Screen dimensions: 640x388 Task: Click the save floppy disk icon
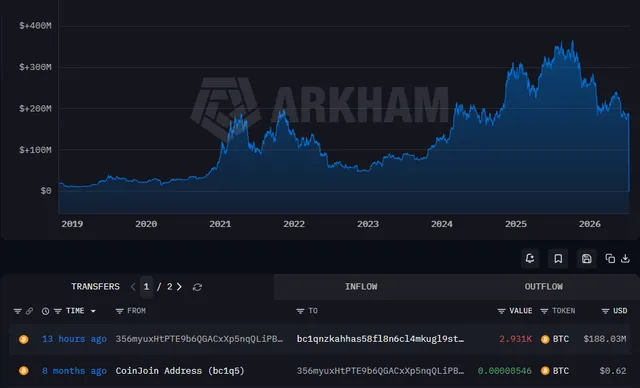coord(587,259)
